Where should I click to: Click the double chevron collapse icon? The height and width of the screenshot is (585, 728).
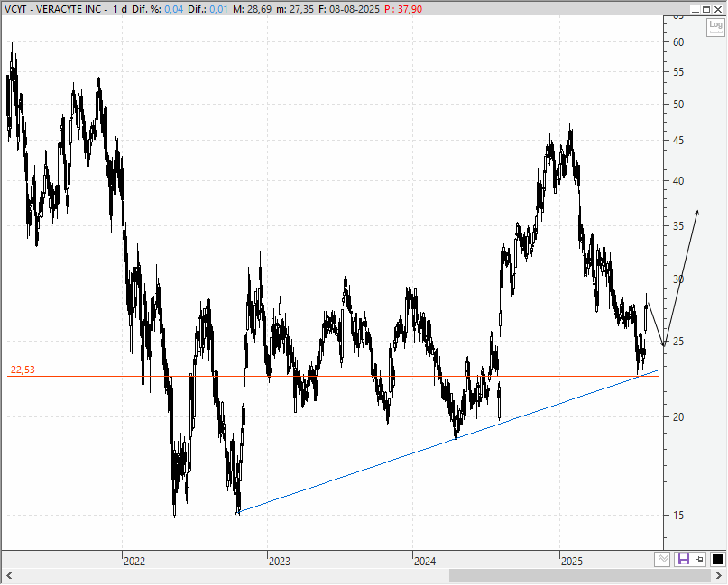tap(662, 559)
